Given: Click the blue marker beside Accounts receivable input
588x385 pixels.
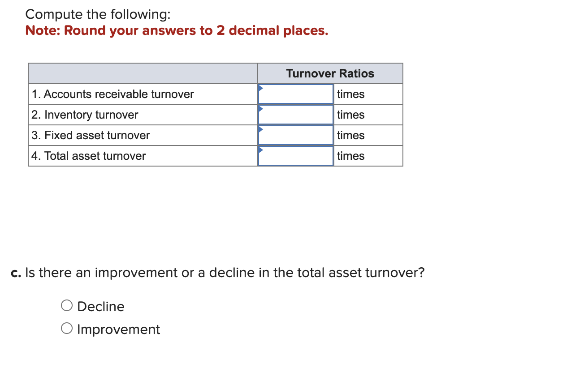Looking at the screenshot, I should point(260,87).
